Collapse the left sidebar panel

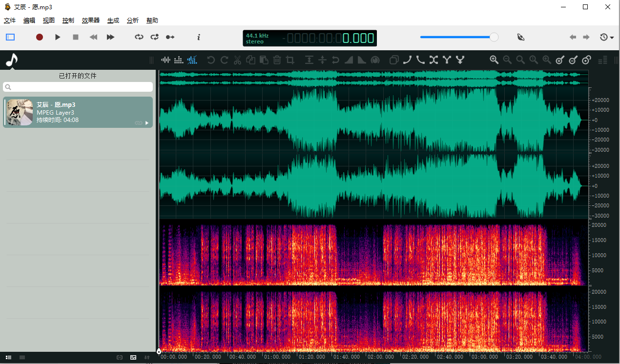click(x=10, y=37)
